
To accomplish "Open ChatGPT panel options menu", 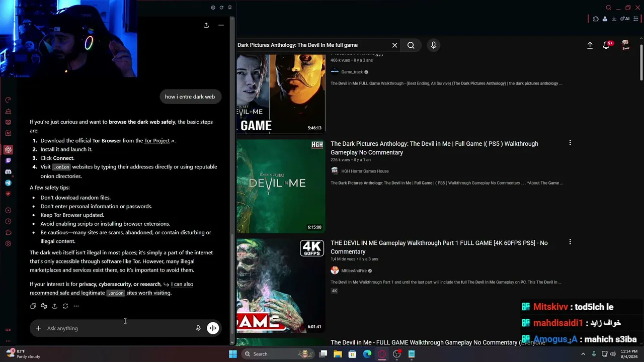I will click(x=221, y=25).
